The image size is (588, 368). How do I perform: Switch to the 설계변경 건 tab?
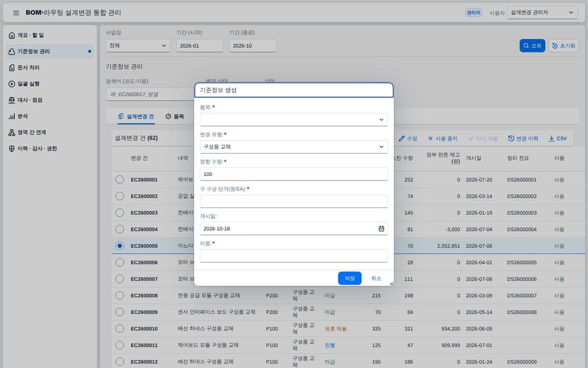[x=136, y=117]
